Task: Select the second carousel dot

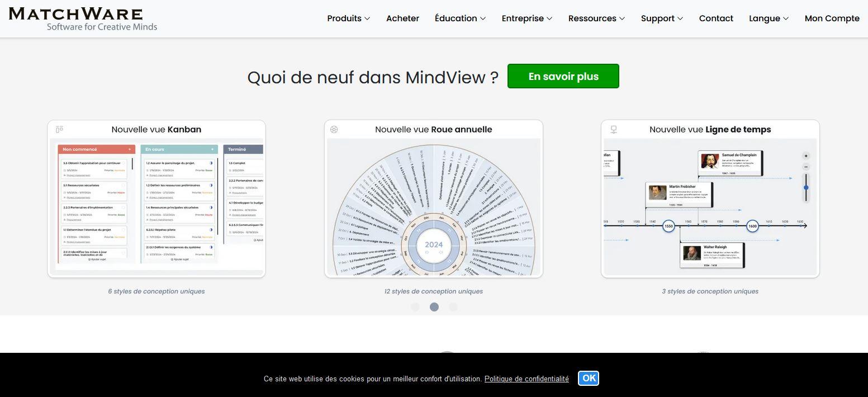Action: [434, 307]
